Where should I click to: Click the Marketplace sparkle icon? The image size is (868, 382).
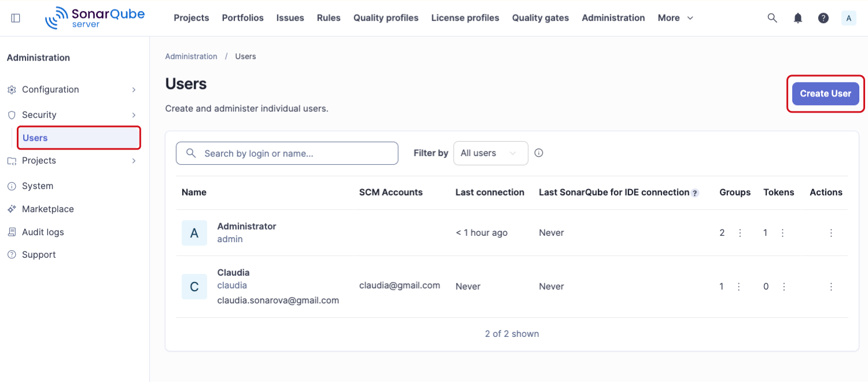(x=12, y=209)
